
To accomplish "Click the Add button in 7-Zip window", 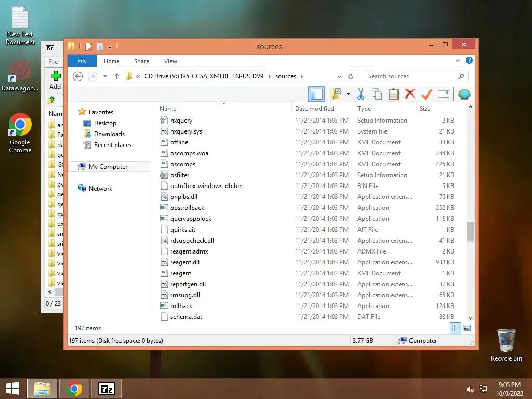I will click(55, 80).
